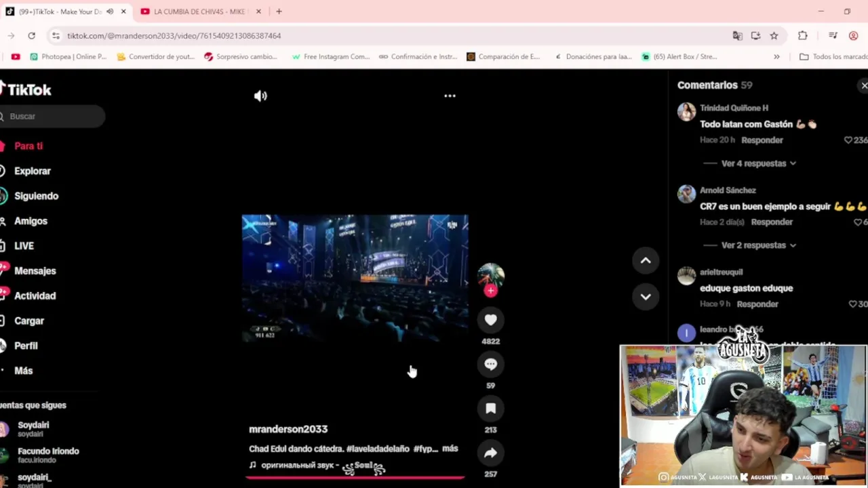The height and width of the screenshot is (488, 868).
Task: Open Mensajes in the sidebar
Action: pyautogui.click(x=35, y=271)
